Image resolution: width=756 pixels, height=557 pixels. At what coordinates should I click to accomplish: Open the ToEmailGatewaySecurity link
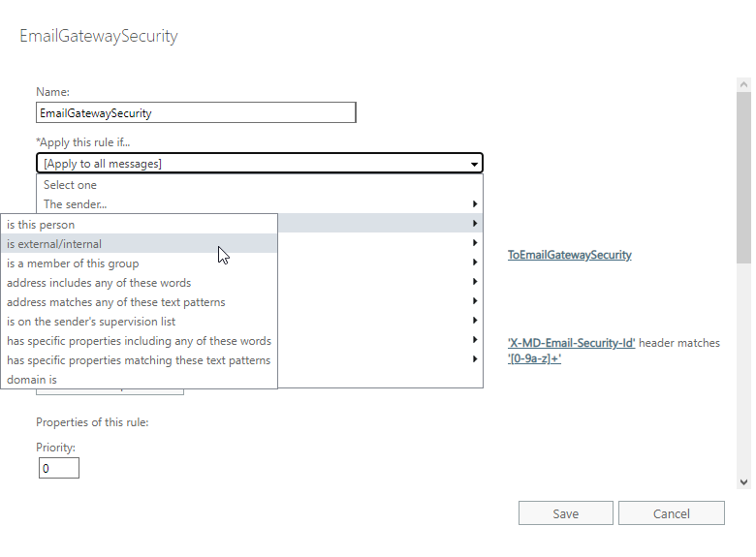click(x=569, y=255)
